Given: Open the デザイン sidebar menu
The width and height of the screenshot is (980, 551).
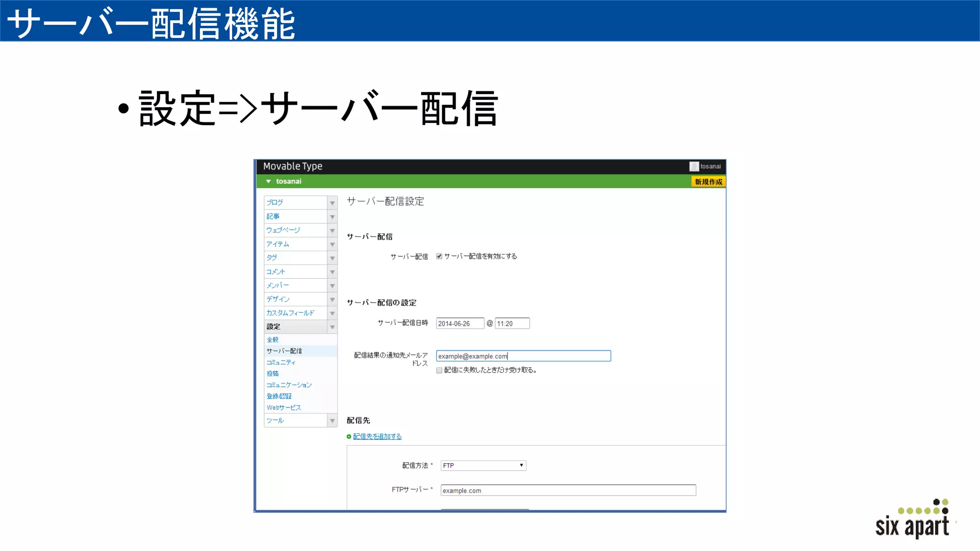Looking at the screenshot, I should click(x=296, y=299).
